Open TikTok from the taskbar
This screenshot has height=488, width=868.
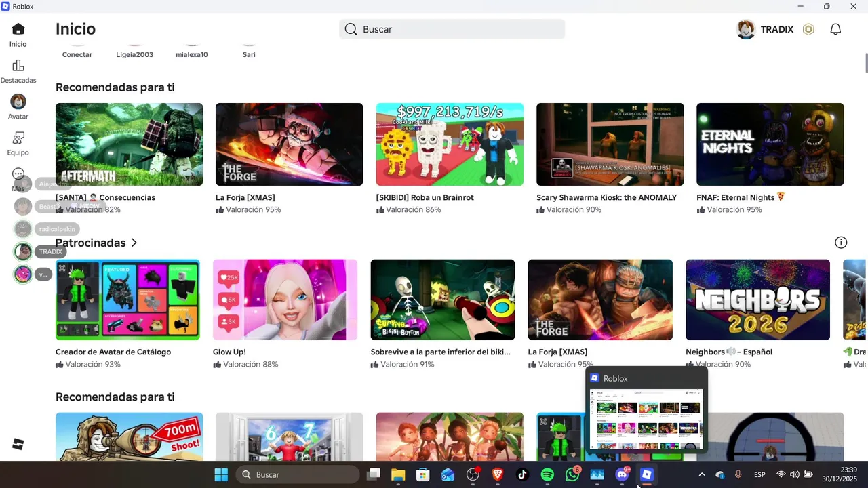(522, 474)
